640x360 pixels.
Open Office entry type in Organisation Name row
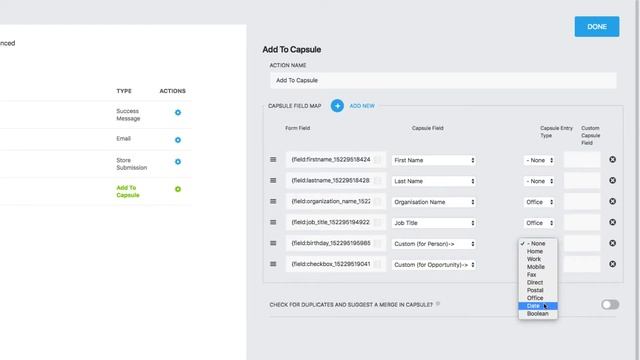539,202
